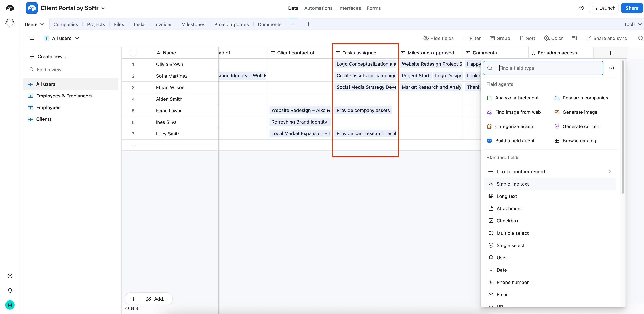Open base history clock icon

(581, 8)
